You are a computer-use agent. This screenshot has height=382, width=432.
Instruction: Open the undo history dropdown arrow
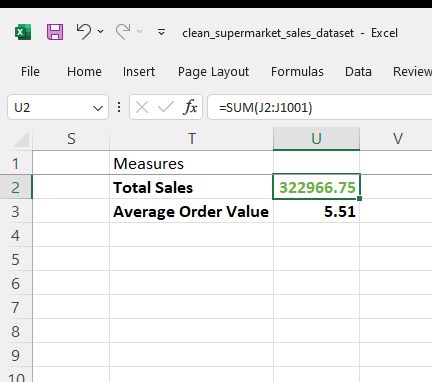pyautogui.click(x=100, y=31)
